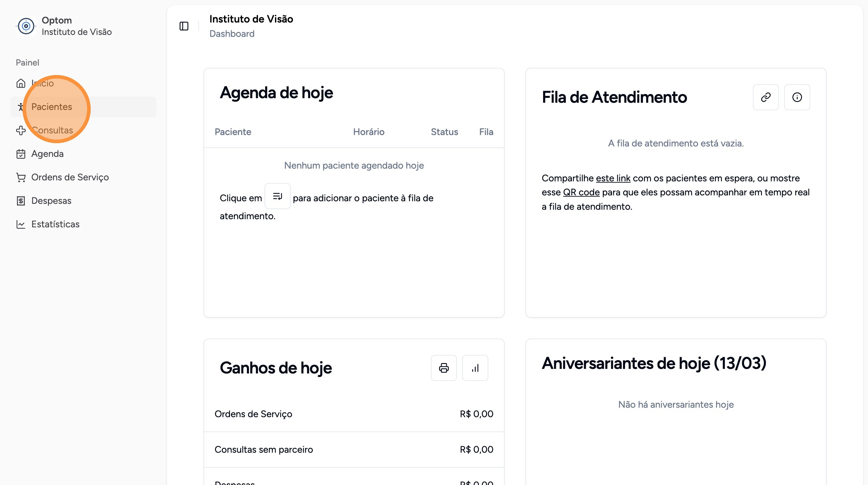Click the calendar icon for Agenda
This screenshot has width=868, height=485.
tap(21, 154)
